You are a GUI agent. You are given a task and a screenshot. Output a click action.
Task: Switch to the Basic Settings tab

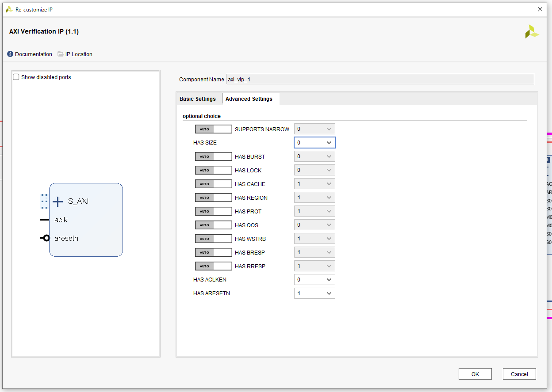pyautogui.click(x=198, y=99)
